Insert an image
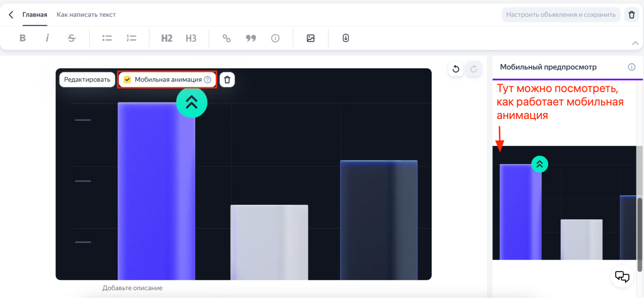Screen dimensions: 644x298 point(311,38)
